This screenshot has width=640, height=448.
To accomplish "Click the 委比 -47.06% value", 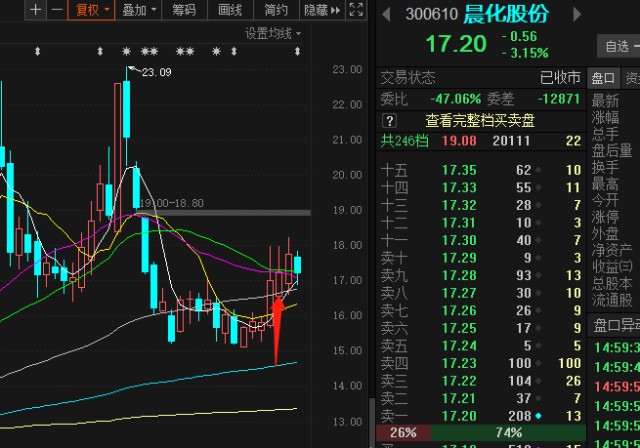I will click(456, 99).
